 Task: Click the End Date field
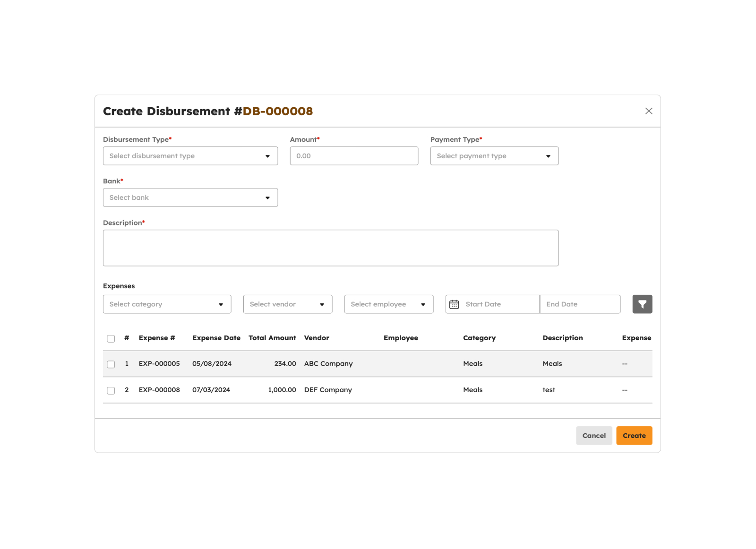click(580, 304)
